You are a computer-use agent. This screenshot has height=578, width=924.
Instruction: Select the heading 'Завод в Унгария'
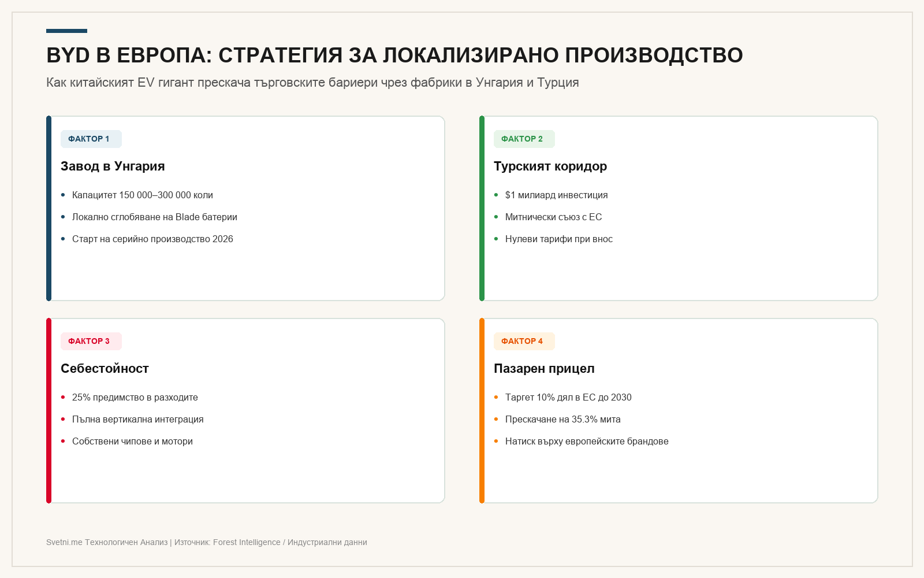[x=113, y=166]
